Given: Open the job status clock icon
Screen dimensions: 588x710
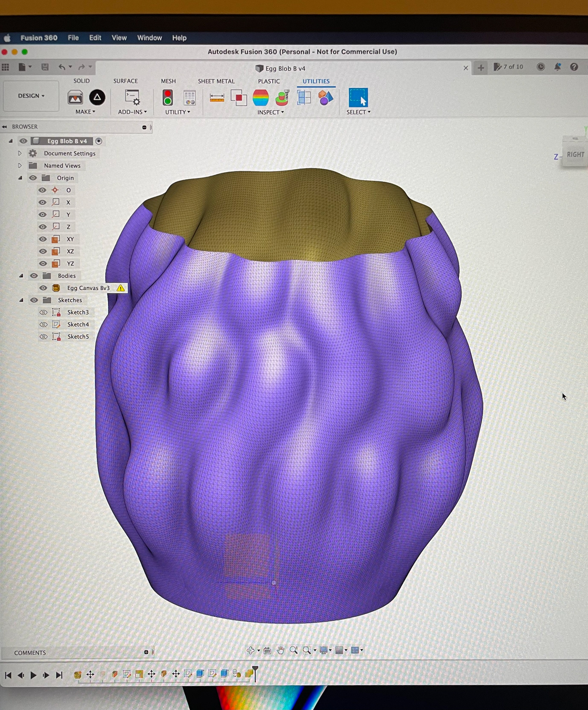Looking at the screenshot, I should [541, 67].
